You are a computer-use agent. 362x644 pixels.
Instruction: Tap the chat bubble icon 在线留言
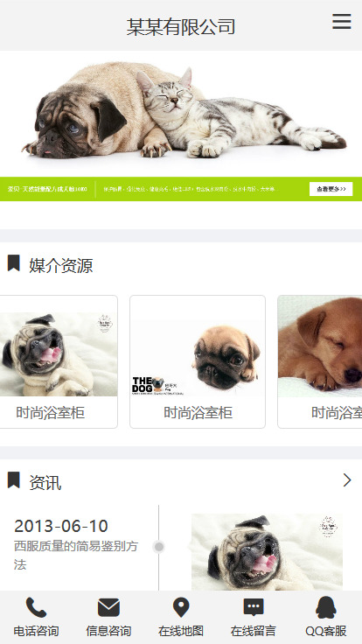pos(254,607)
